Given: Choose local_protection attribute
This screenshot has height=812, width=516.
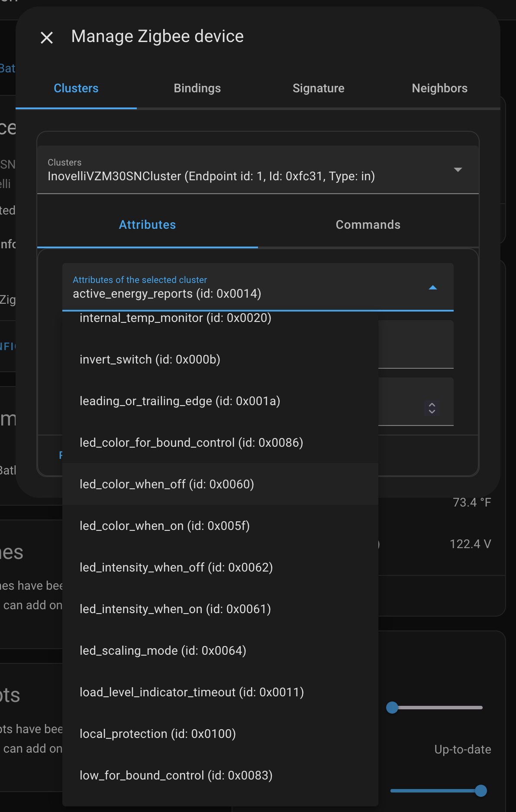Looking at the screenshot, I should tap(220, 734).
